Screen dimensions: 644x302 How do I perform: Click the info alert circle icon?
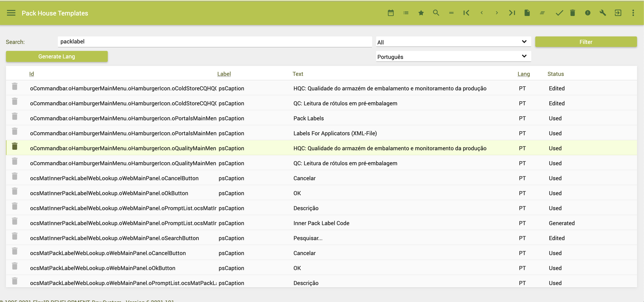(x=588, y=13)
